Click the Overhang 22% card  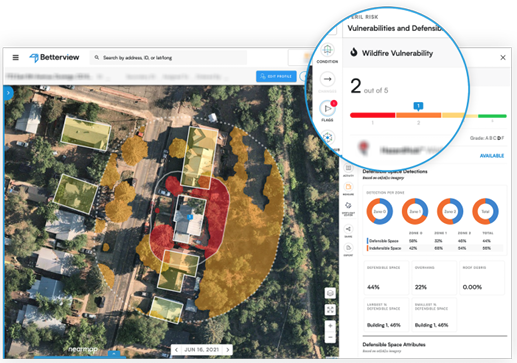(x=434, y=278)
